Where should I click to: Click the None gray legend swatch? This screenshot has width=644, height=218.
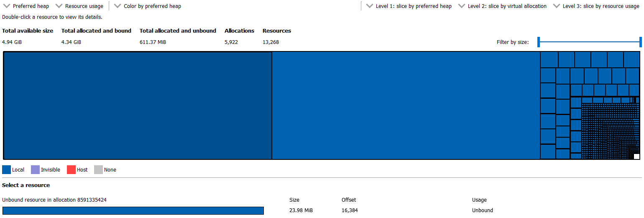point(98,169)
